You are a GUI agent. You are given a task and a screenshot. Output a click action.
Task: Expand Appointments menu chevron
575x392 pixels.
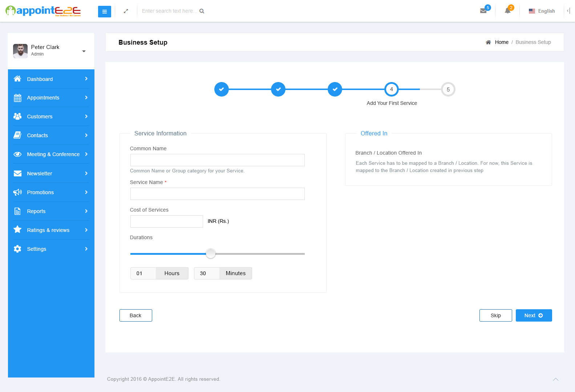coord(86,98)
